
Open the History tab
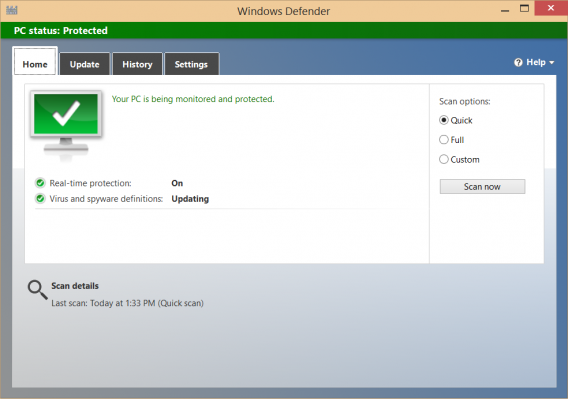coord(137,64)
